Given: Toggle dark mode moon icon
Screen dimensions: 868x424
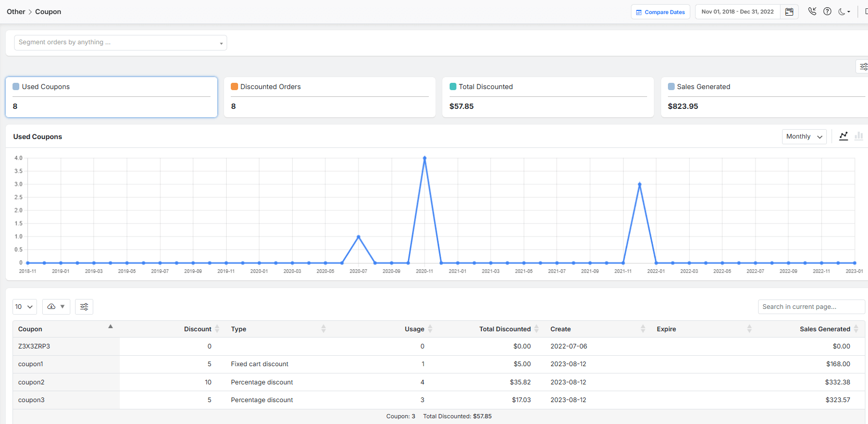Looking at the screenshot, I should pos(842,11).
